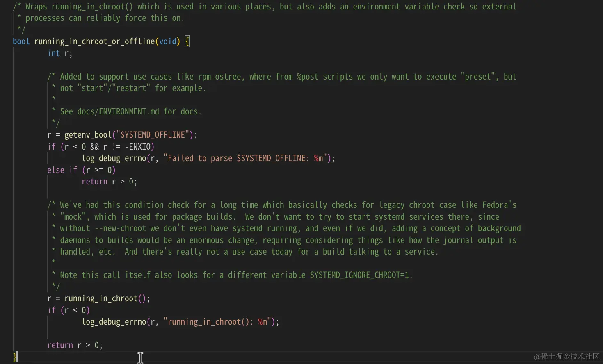Click the highlighted opening brace after (void)
Screen dimensions: 603x364
coord(187,41)
